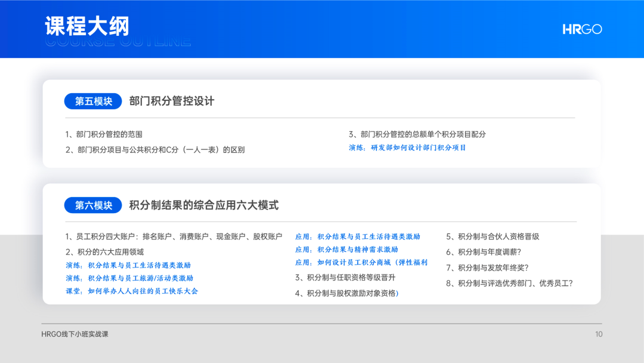This screenshot has height=363, width=644.
Task: Click item 8、积分制与评选优秀部门、优秀员工
Action: click(509, 284)
